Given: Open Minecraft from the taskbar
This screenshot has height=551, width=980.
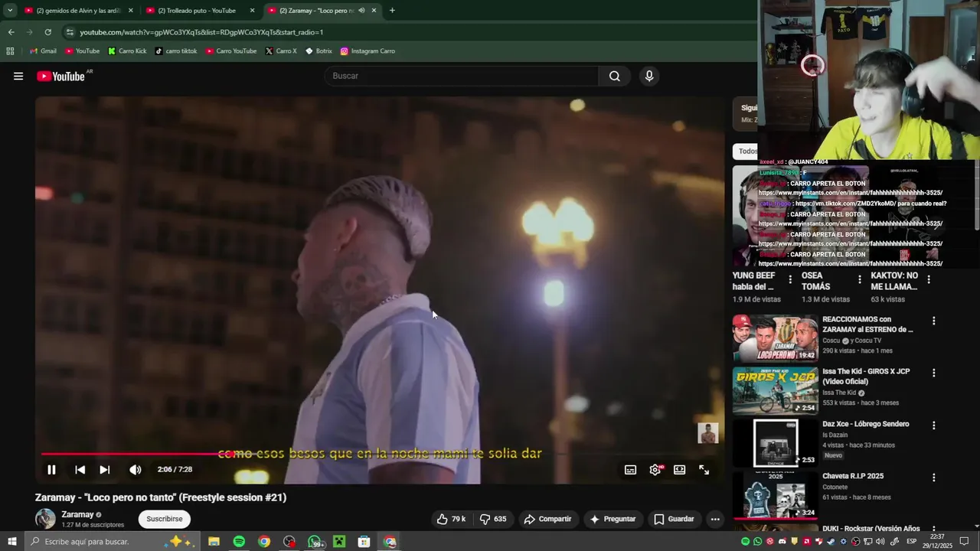Looking at the screenshot, I should click(339, 542).
